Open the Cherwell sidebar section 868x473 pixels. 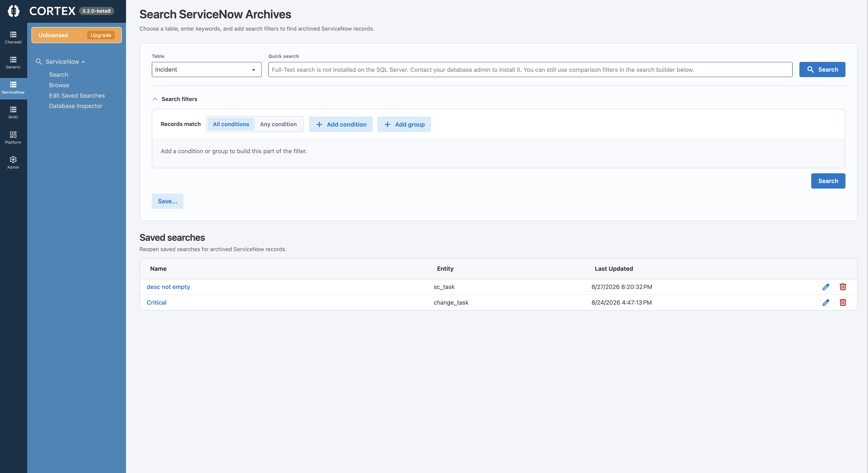(13, 37)
